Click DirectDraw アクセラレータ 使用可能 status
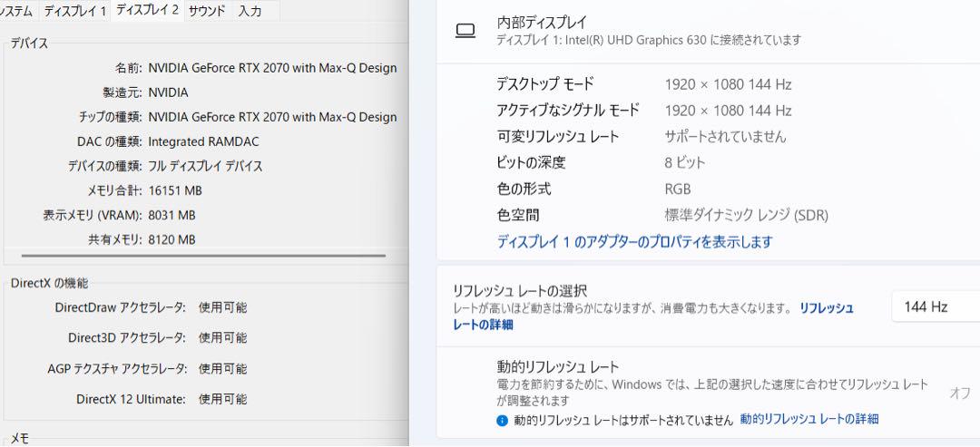980x447 pixels. coord(222,307)
